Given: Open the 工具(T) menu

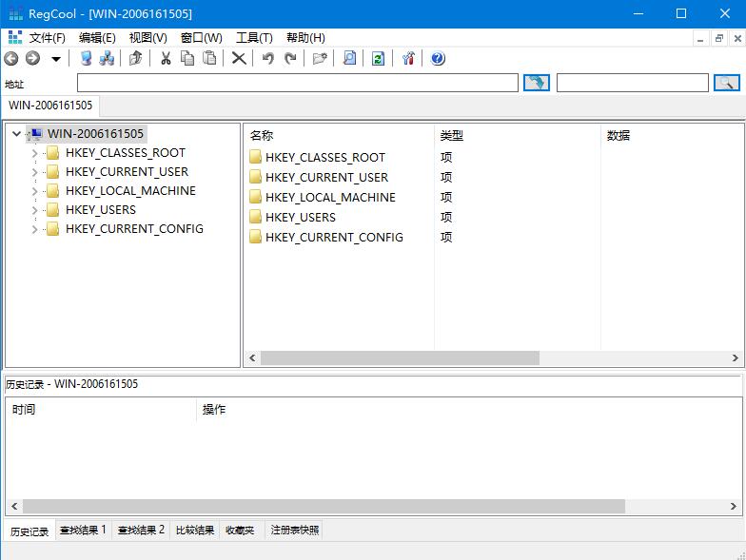Looking at the screenshot, I should (254, 38).
